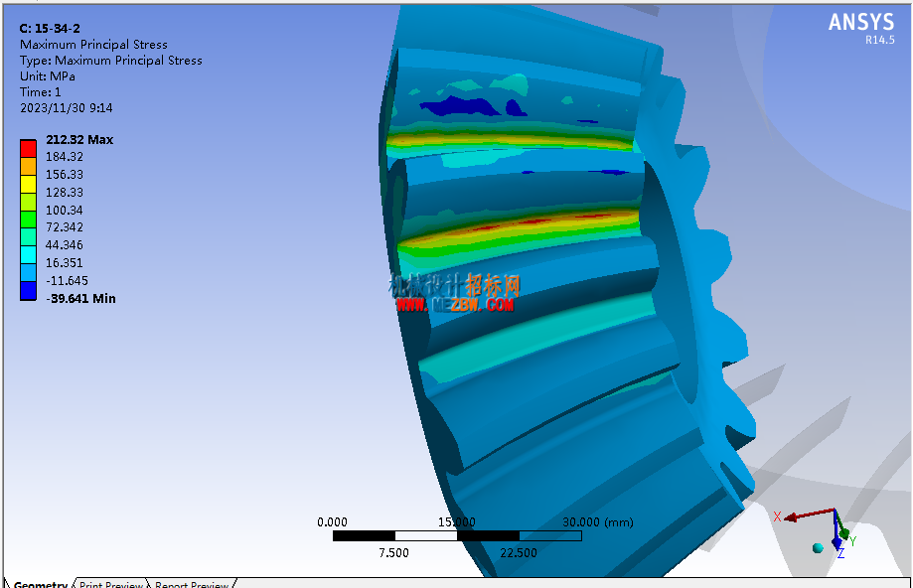Click the cyan isometric ball on triad

[x=818, y=548]
